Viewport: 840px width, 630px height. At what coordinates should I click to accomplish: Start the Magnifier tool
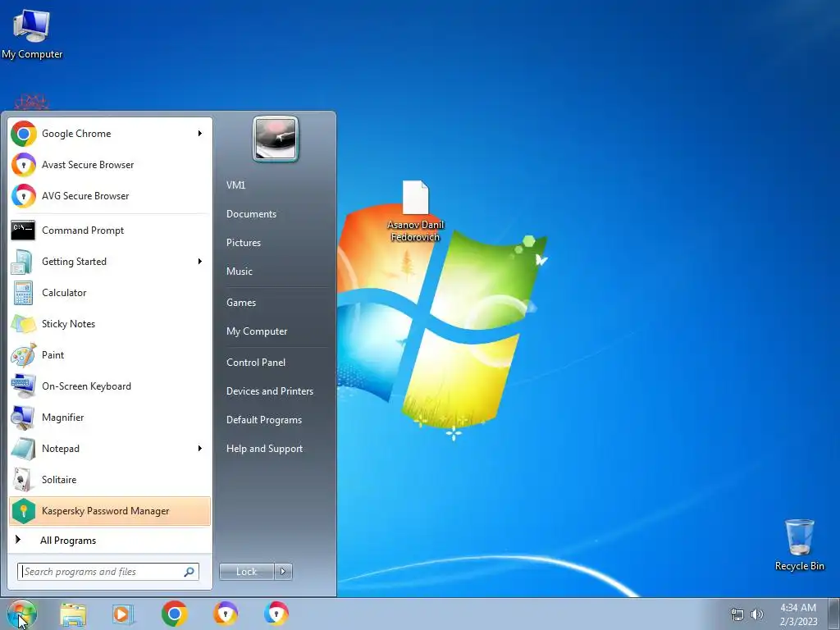(x=109, y=418)
